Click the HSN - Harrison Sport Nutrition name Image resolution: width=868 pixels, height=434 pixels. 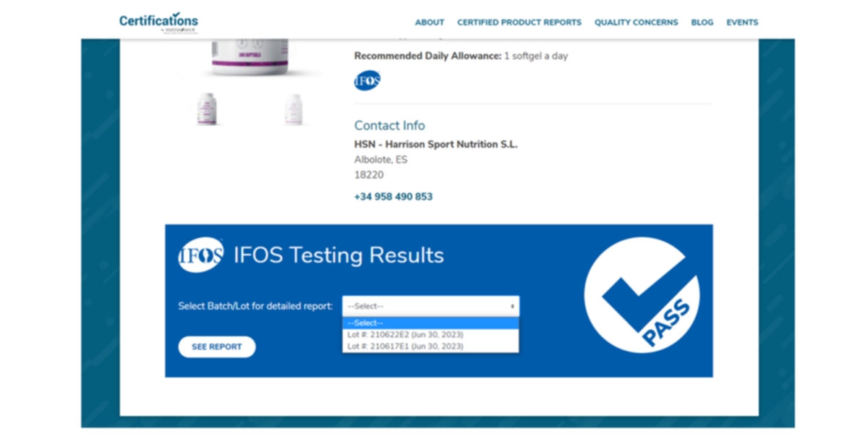click(435, 144)
